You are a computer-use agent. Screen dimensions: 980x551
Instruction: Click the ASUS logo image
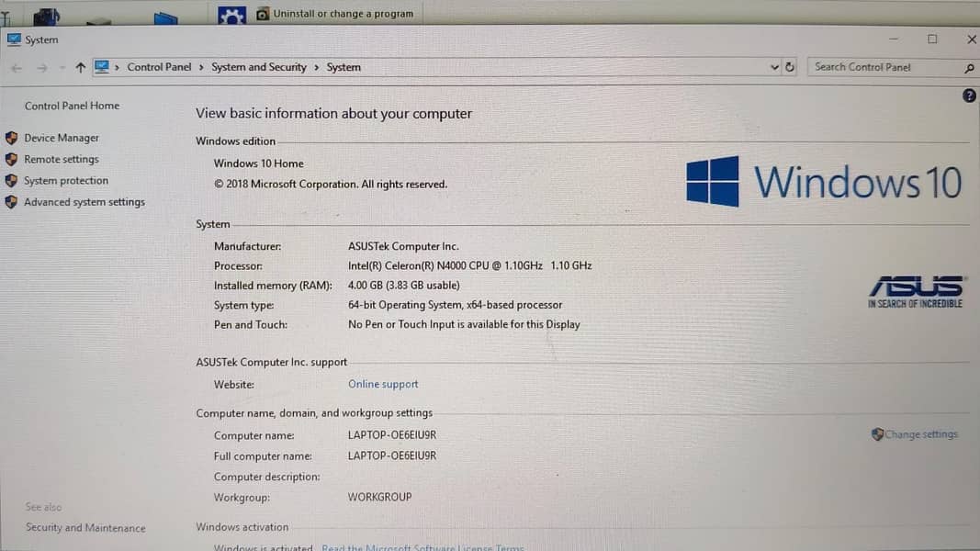point(916,292)
